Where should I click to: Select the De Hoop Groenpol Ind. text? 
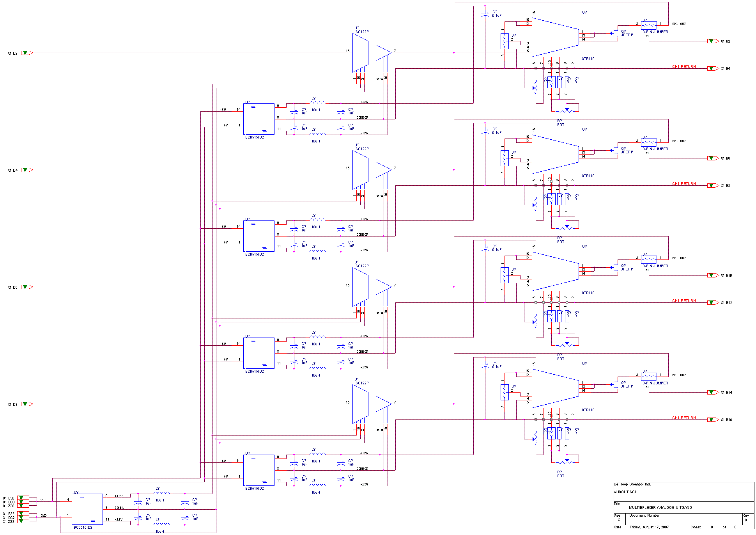(x=632, y=484)
